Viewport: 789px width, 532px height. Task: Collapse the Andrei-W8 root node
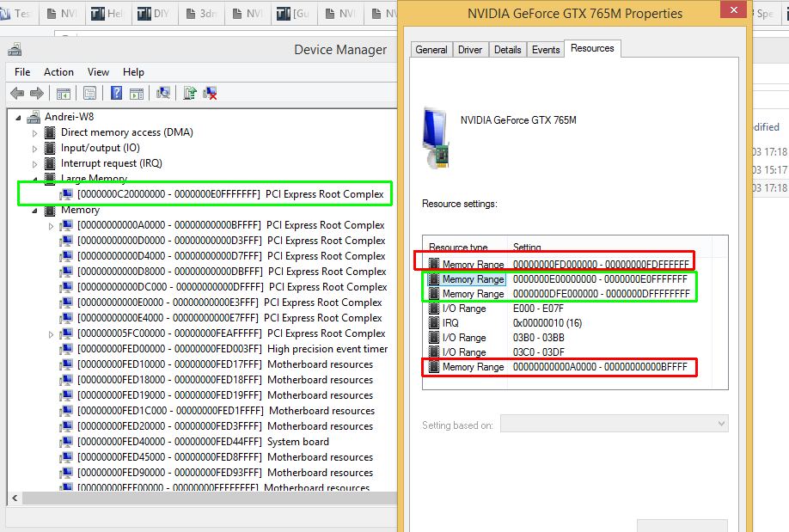pos(19,118)
